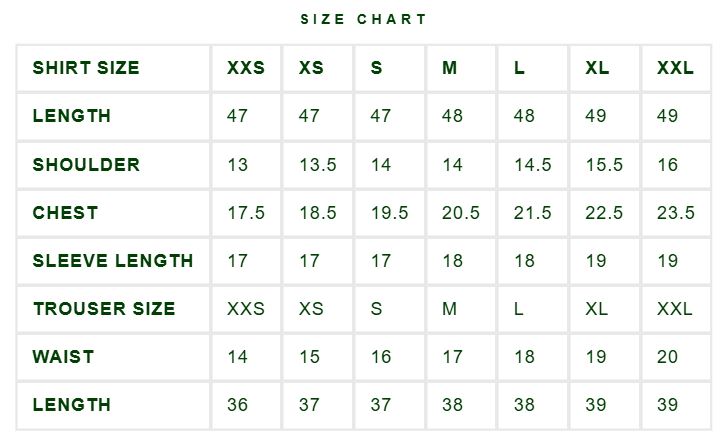This screenshot has width=727, height=437.
Task: Select waist value 16 for size S
Action: click(381, 357)
